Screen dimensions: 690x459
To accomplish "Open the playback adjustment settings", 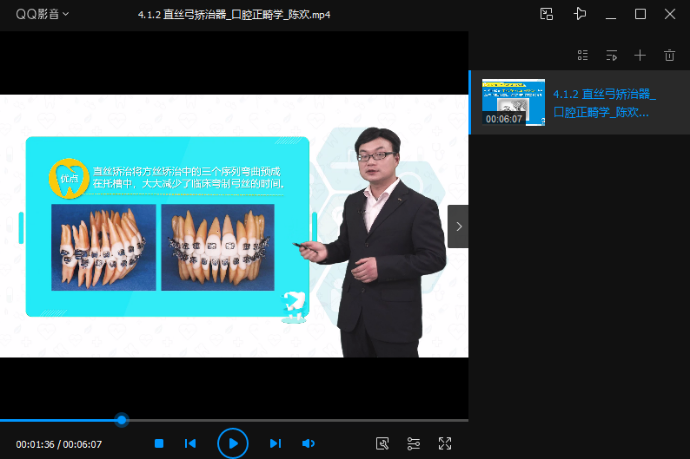I will tap(413, 443).
